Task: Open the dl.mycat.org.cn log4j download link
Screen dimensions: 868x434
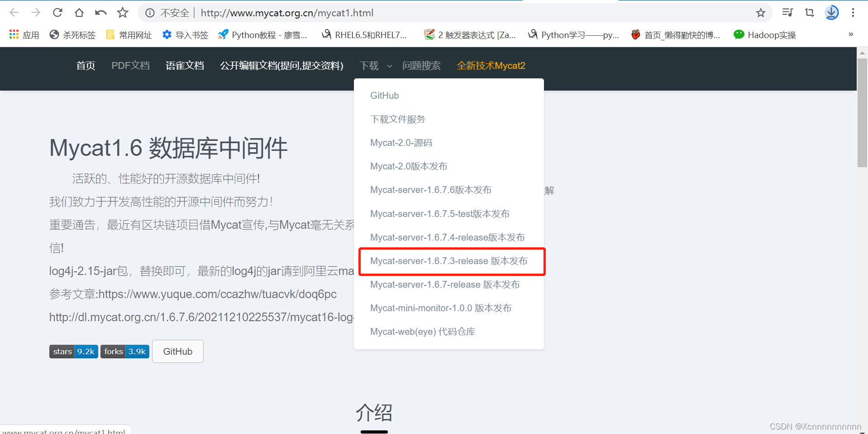Action: [201, 317]
